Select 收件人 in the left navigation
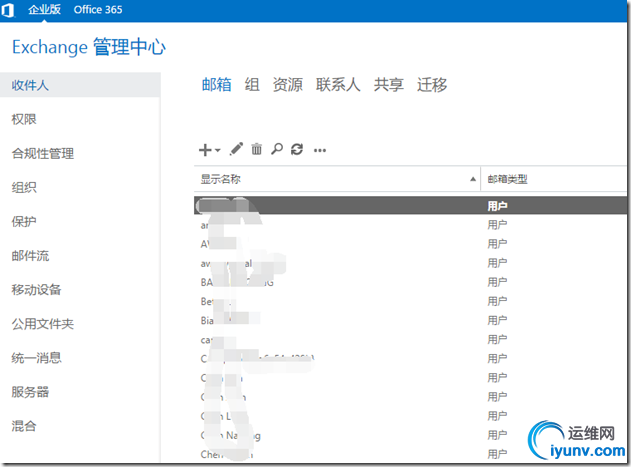This screenshot has height=467, width=631. (80, 85)
